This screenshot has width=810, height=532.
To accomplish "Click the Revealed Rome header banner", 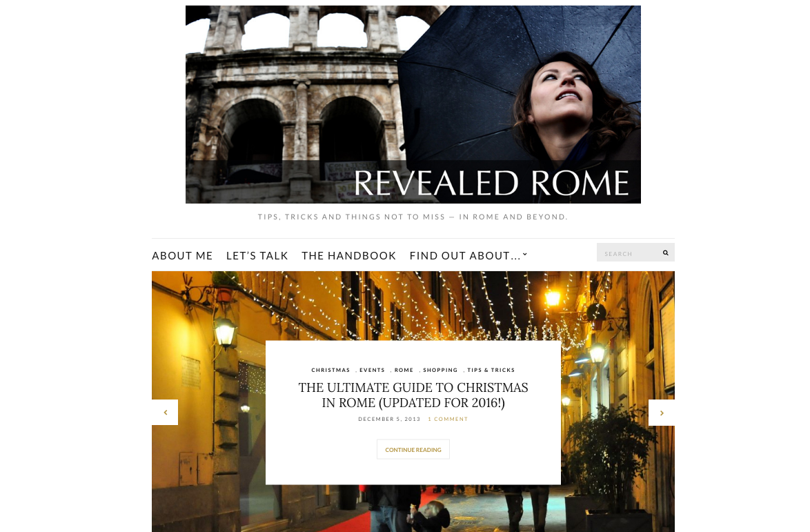I will 413,104.
